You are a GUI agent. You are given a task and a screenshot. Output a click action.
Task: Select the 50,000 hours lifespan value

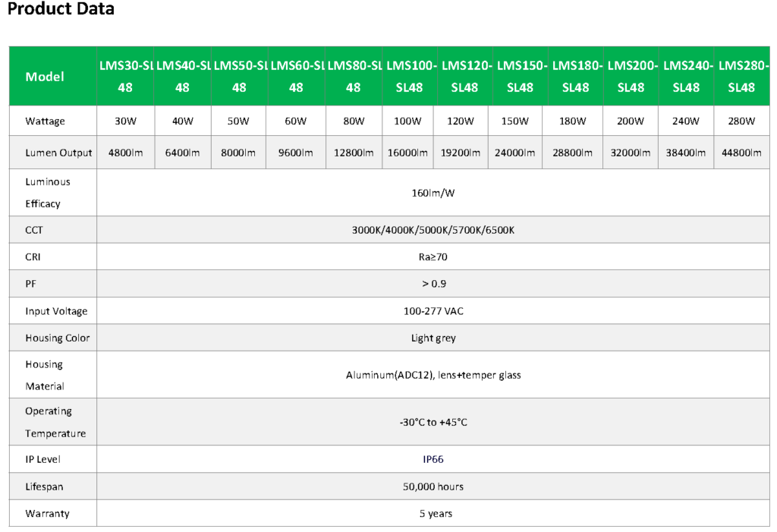433,486
